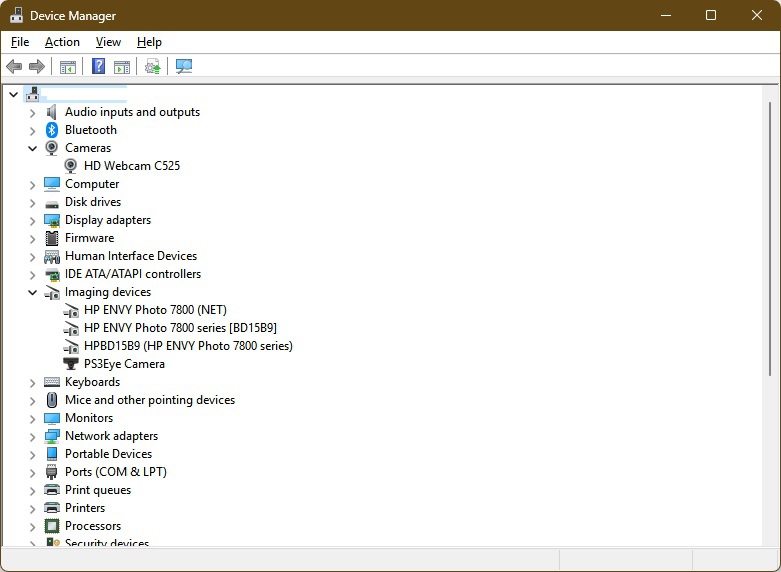The width and height of the screenshot is (781, 572).
Task: Open the View menu
Action: [108, 42]
